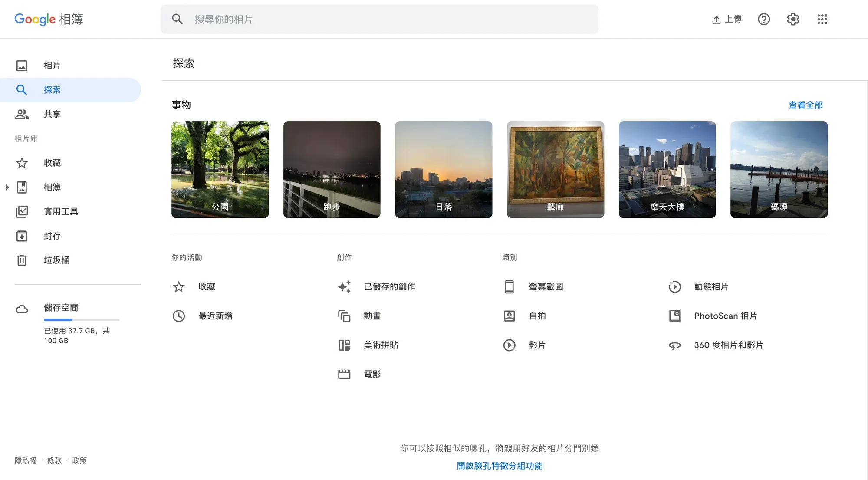Viewport: 868px width, 480px height.
Task: Click the 電影 clapperboard icon
Action: [344, 374]
